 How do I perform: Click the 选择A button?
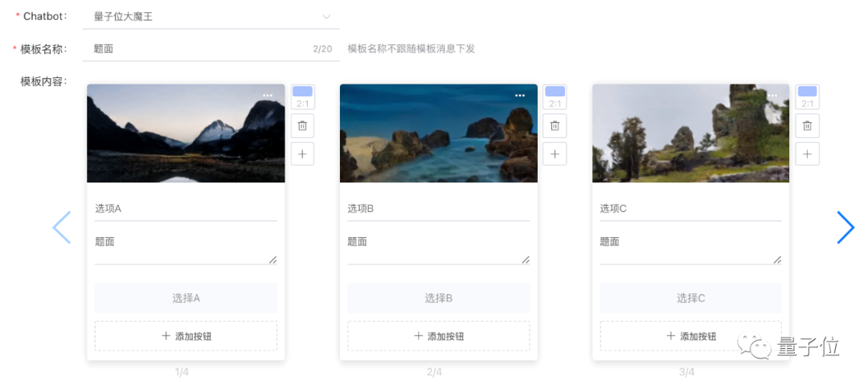(x=186, y=298)
